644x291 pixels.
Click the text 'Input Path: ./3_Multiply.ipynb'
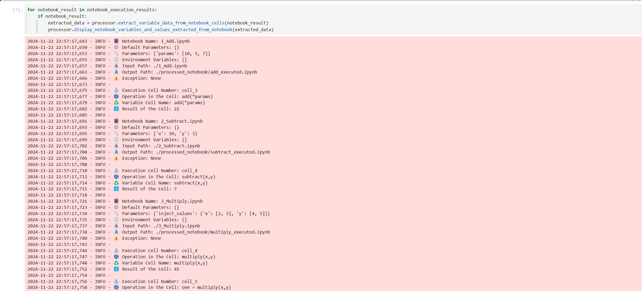(x=161, y=226)
